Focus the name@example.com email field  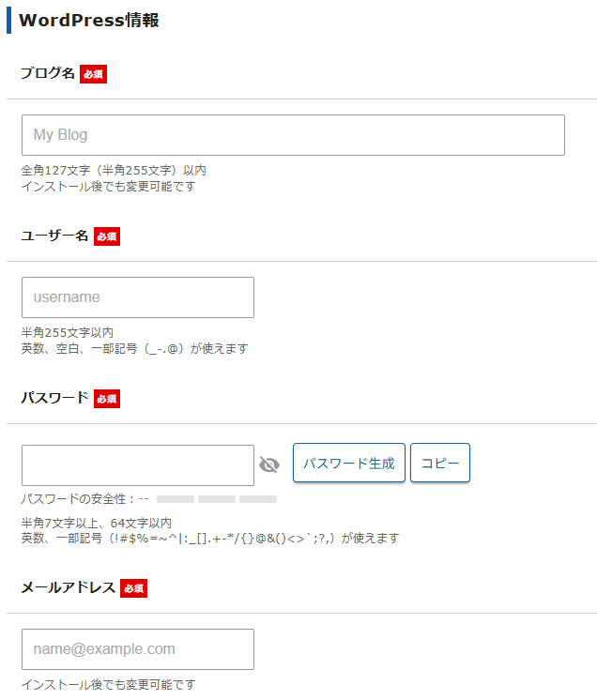tap(138, 649)
